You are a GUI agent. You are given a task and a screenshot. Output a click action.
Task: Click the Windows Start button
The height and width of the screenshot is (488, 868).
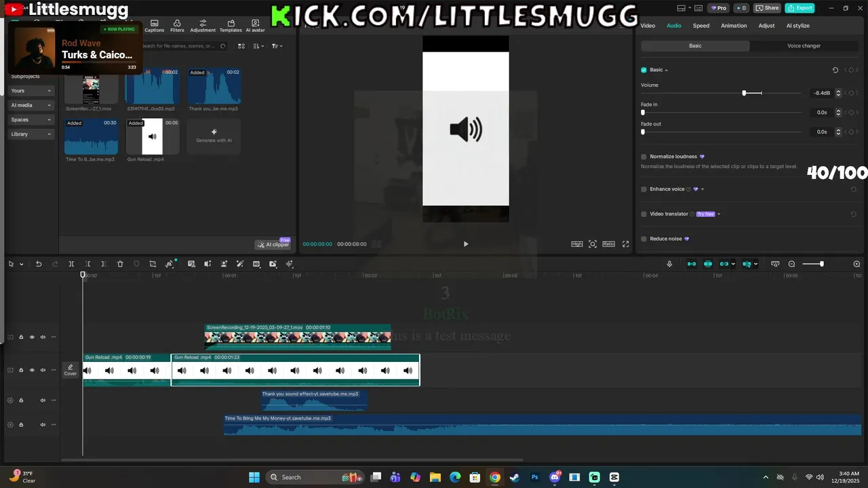coord(254,477)
